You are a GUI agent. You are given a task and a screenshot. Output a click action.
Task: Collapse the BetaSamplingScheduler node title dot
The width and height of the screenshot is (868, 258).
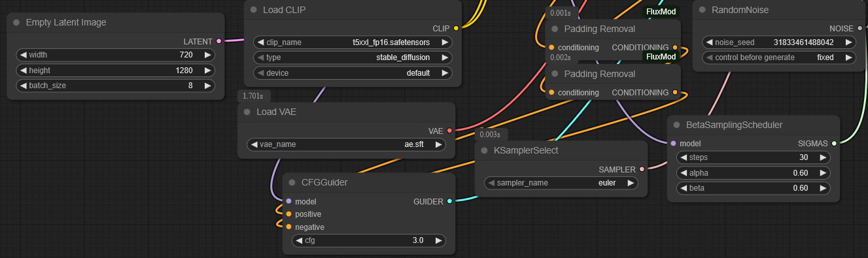coord(676,125)
